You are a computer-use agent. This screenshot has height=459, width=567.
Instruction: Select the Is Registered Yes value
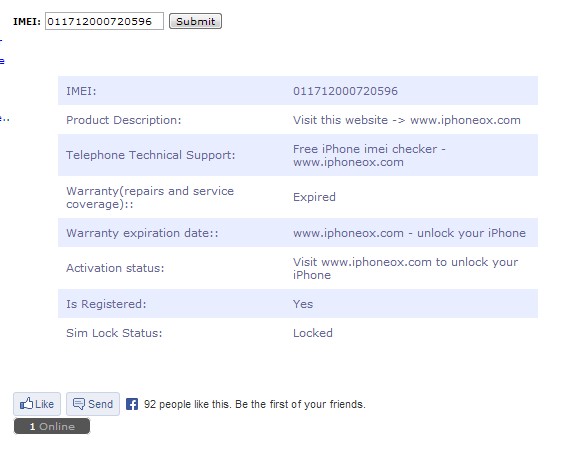pyautogui.click(x=303, y=304)
